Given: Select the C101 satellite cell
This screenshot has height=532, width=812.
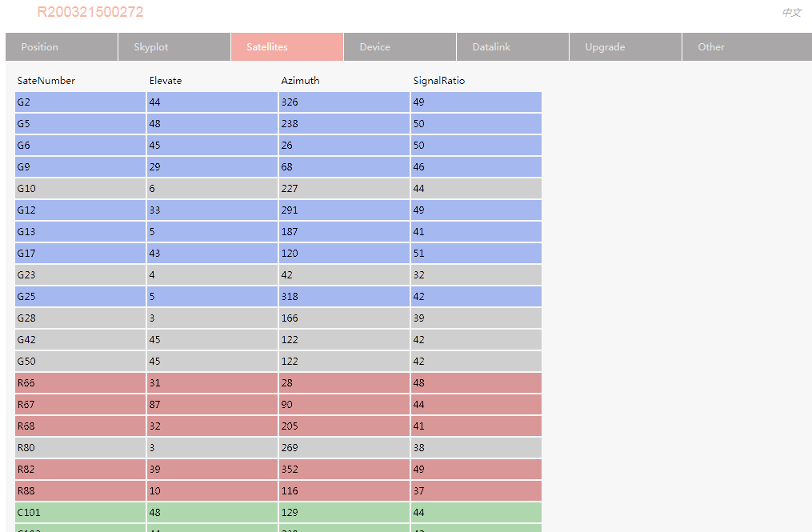Looking at the screenshot, I should point(80,512).
